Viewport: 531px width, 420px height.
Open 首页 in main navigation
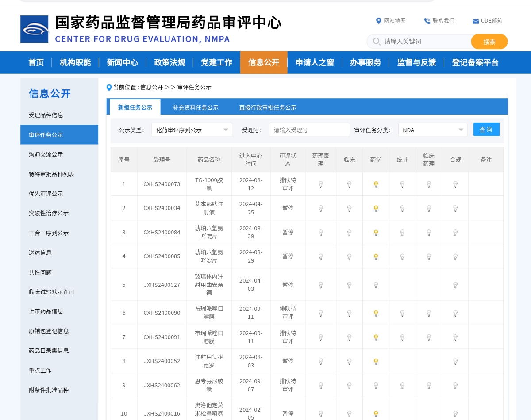click(36, 62)
